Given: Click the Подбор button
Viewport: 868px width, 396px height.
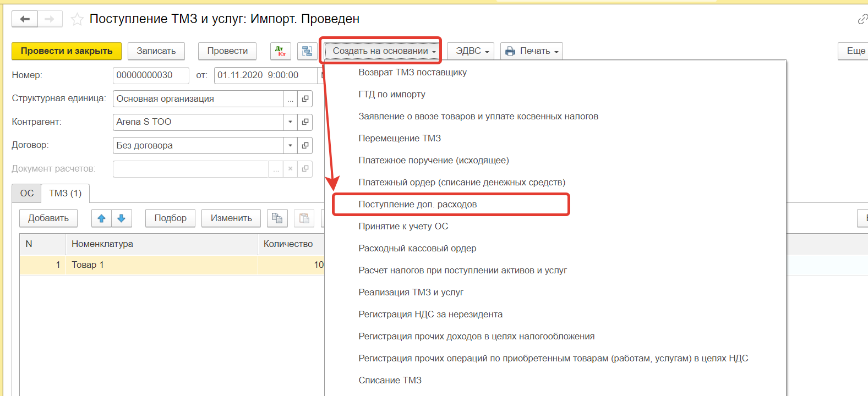Looking at the screenshot, I should [x=171, y=218].
